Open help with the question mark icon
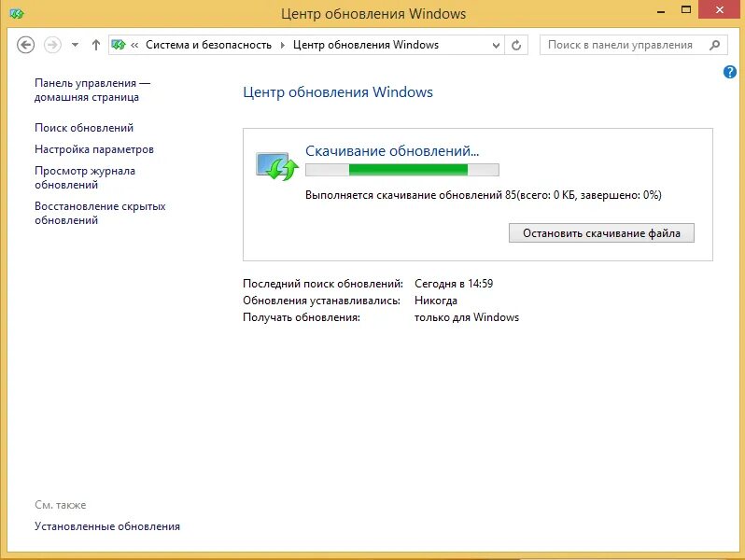The image size is (745, 560). [x=730, y=72]
